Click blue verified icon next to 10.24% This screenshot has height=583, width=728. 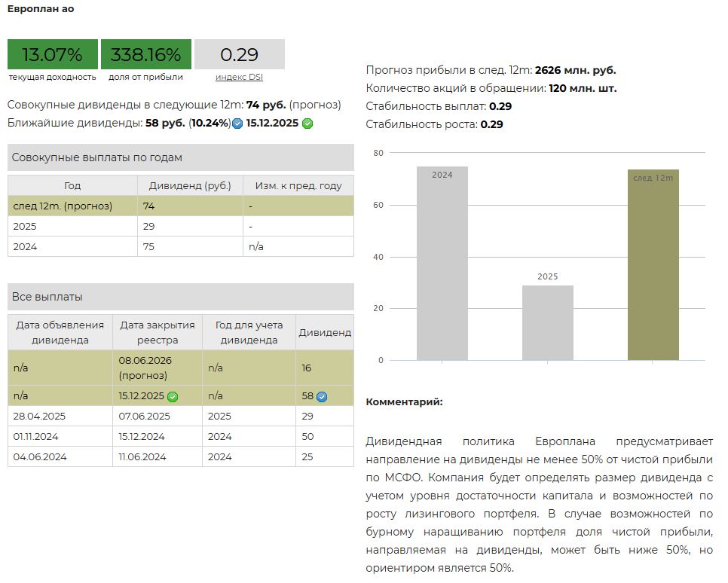(x=237, y=124)
